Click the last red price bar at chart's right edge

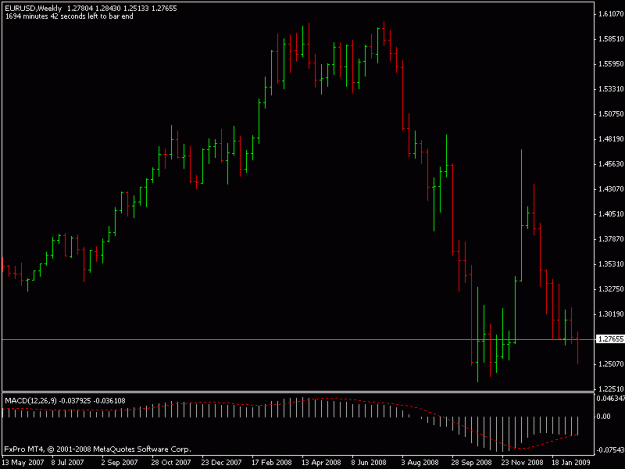point(578,347)
